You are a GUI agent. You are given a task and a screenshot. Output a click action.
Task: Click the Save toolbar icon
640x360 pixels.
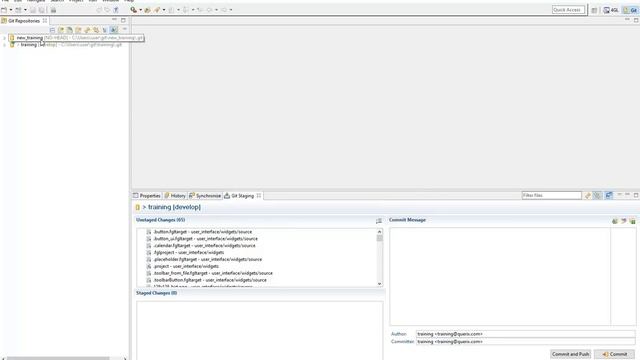click(33, 10)
